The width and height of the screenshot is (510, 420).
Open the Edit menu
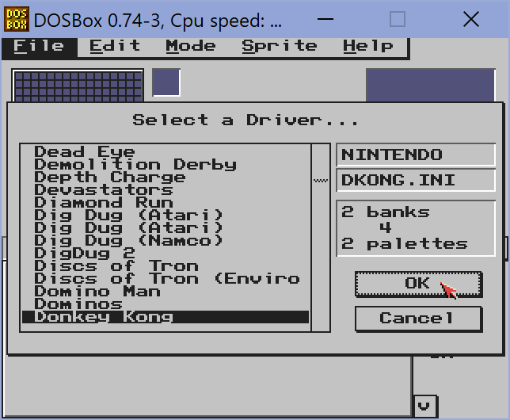(x=115, y=47)
